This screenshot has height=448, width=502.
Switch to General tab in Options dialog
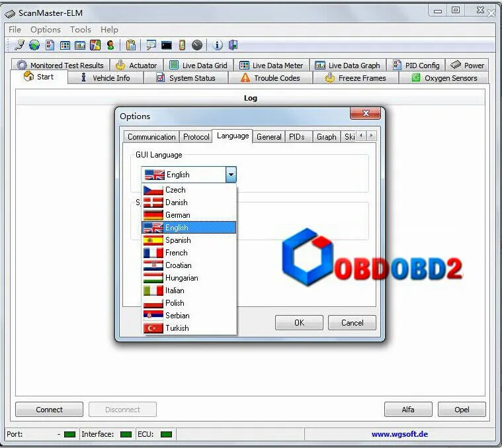269,137
